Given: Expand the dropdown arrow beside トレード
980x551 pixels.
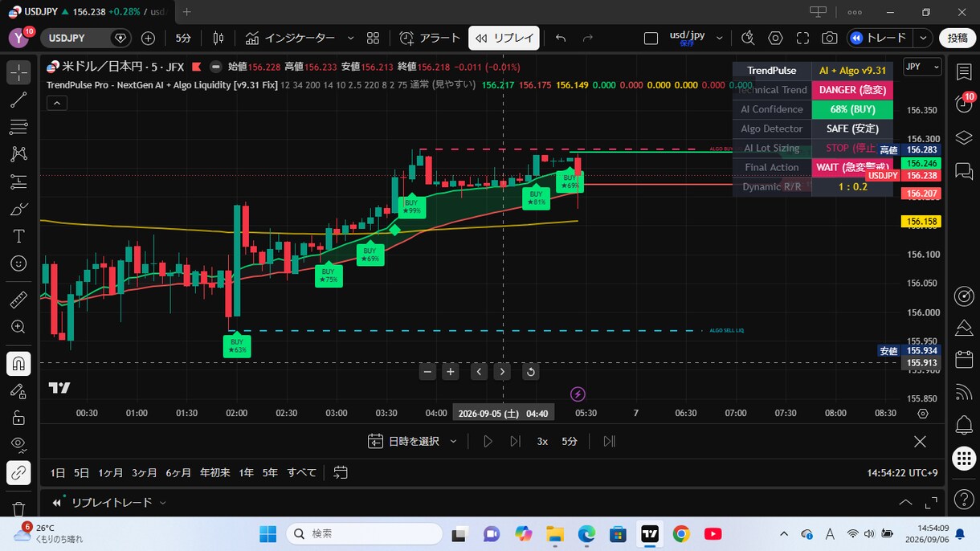Looking at the screenshot, I should coord(923,38).
